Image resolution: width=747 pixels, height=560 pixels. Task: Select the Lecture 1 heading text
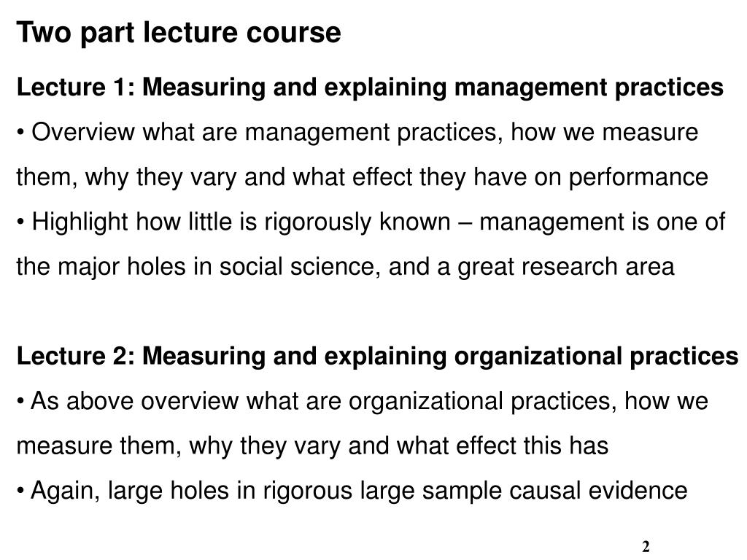(370, 87)
